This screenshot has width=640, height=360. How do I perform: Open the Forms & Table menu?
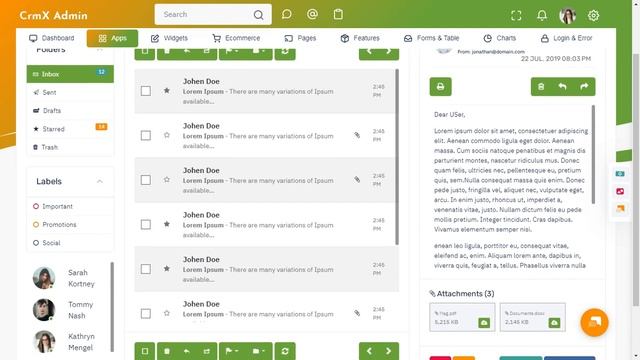click(x=431, y=38)
